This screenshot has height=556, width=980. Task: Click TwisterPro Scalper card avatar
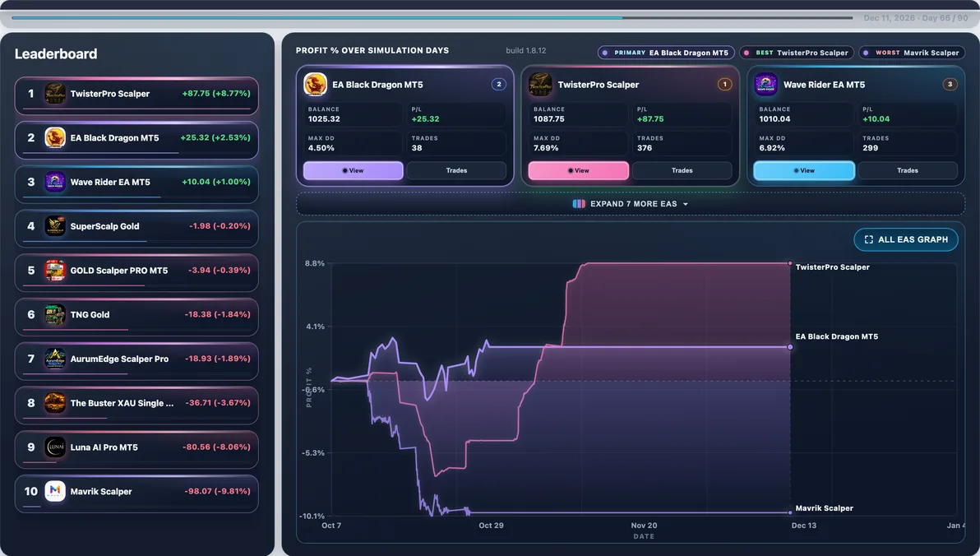point(541,85)
